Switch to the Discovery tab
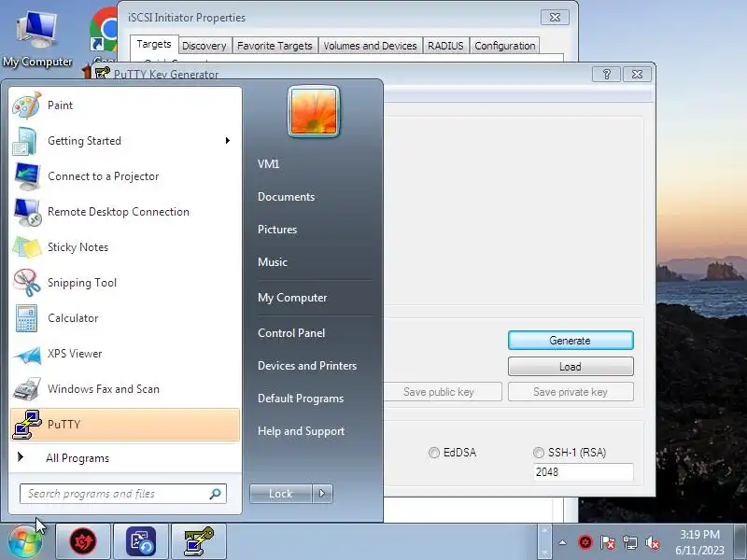This screenshot has height=560, width=747. pos(204,46)
